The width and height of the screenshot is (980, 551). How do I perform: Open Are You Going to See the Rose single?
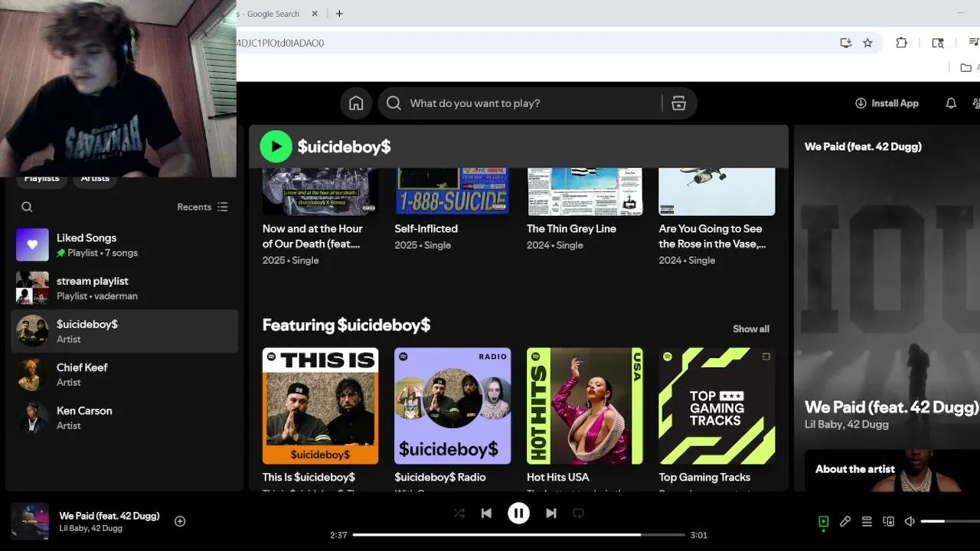point(712,236)
